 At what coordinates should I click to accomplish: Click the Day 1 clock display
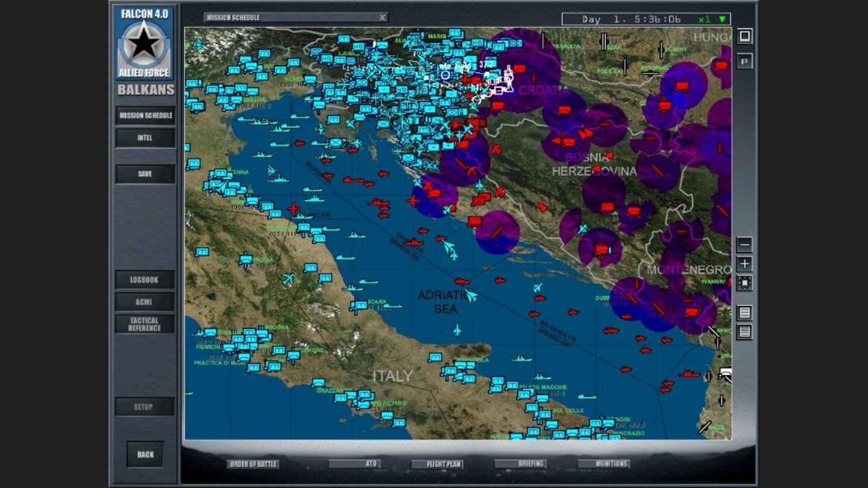[x=631, y=19]
